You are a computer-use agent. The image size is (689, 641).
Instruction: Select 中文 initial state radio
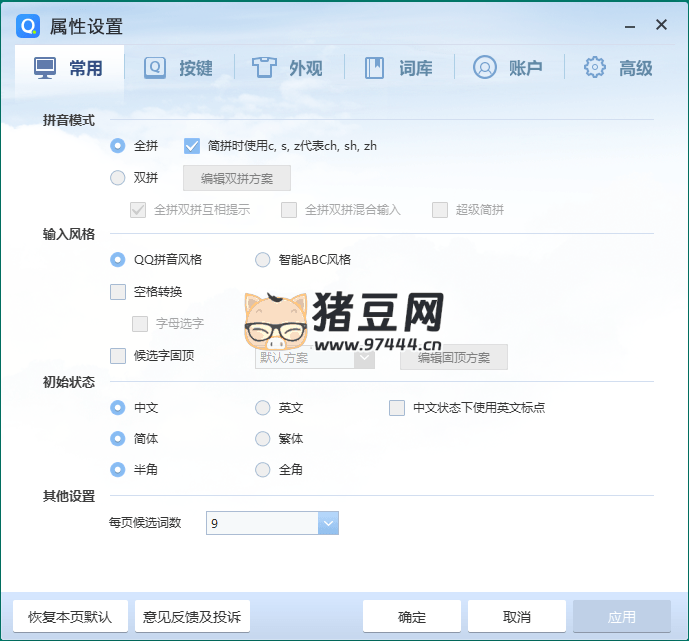pyautogui.click(x=117, y=408)
